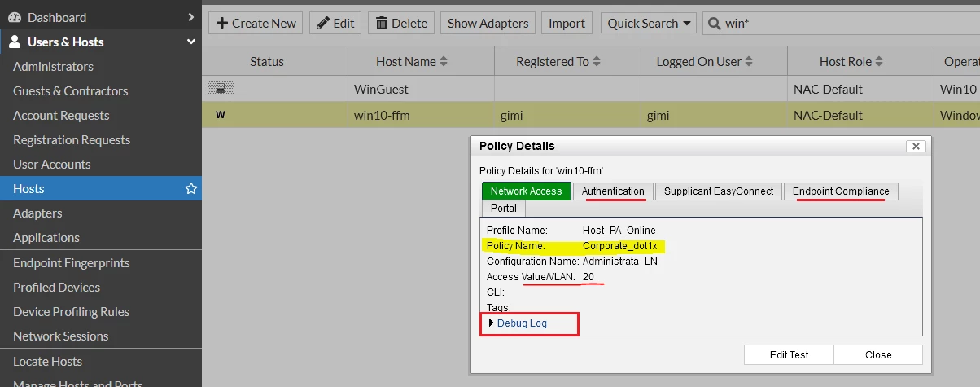Open Network Sessions in sidebar
This screenshot has height=387, width=980.
(60, 336)
